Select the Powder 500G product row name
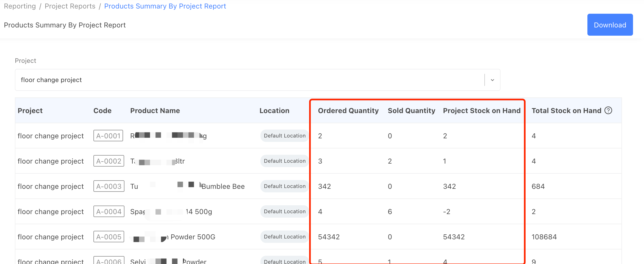This screenshot has height=264, width=644. tap(192, 237)
